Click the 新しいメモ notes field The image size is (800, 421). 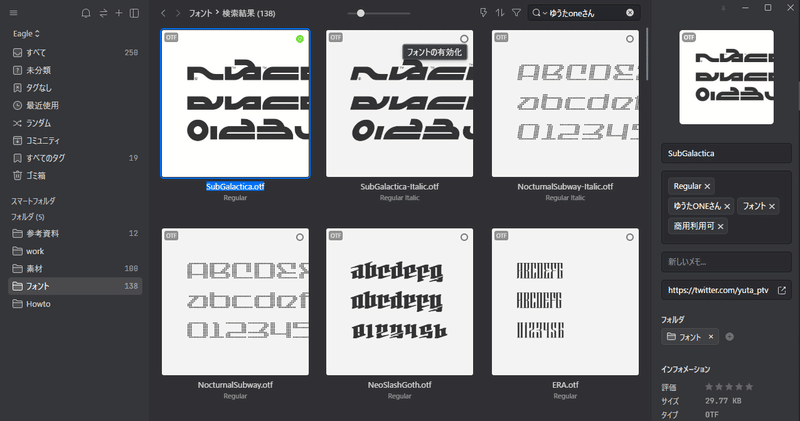click(727, 262)
